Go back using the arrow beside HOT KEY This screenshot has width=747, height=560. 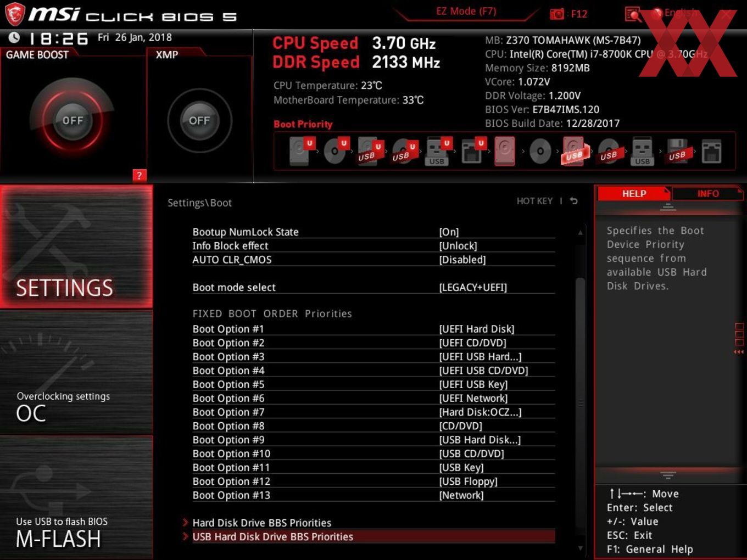point(573,201)
